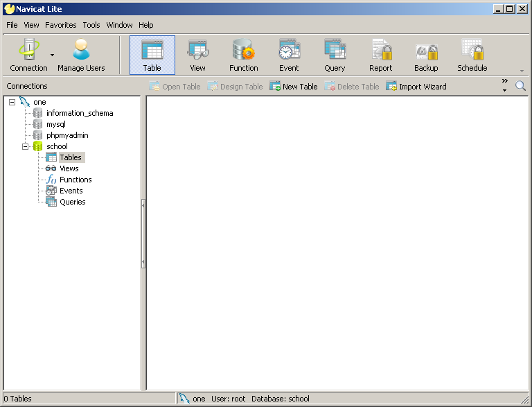Open the Window menu

pos(119,25)
